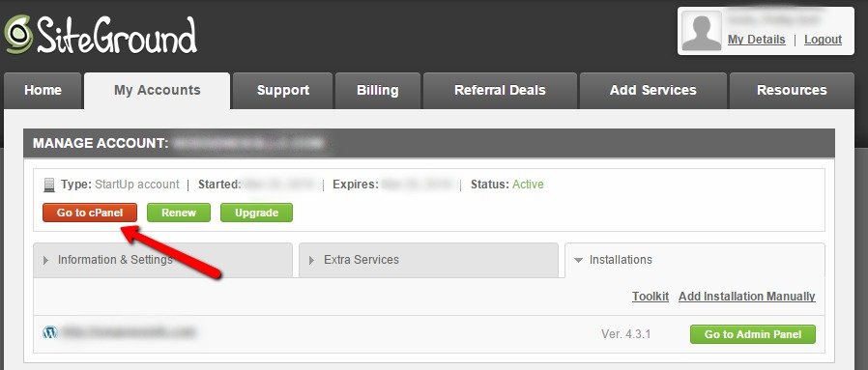
Task: Open the Billing tab
Action: 378,91
